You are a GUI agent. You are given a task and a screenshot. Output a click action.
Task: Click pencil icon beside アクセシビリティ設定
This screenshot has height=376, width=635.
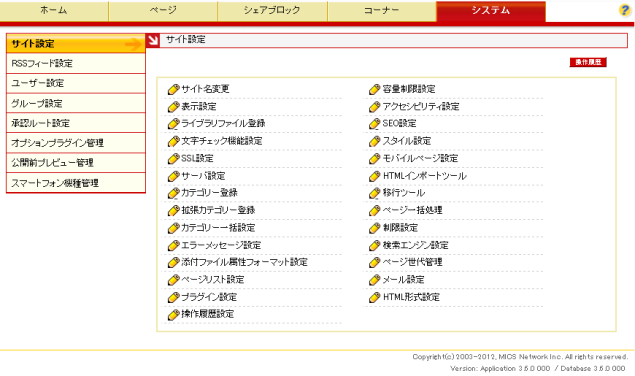click(x=375, y=107)
